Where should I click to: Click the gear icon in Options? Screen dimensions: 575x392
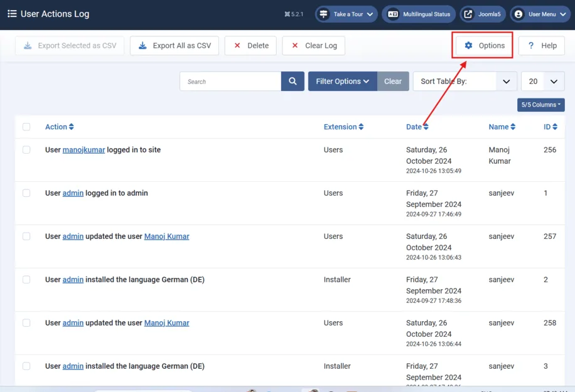pos(468,45)
